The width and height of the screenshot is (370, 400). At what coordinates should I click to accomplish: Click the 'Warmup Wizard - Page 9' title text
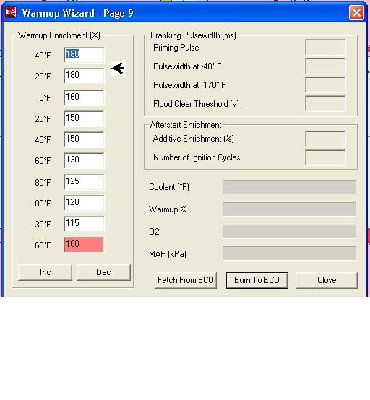tap(77, 13)
